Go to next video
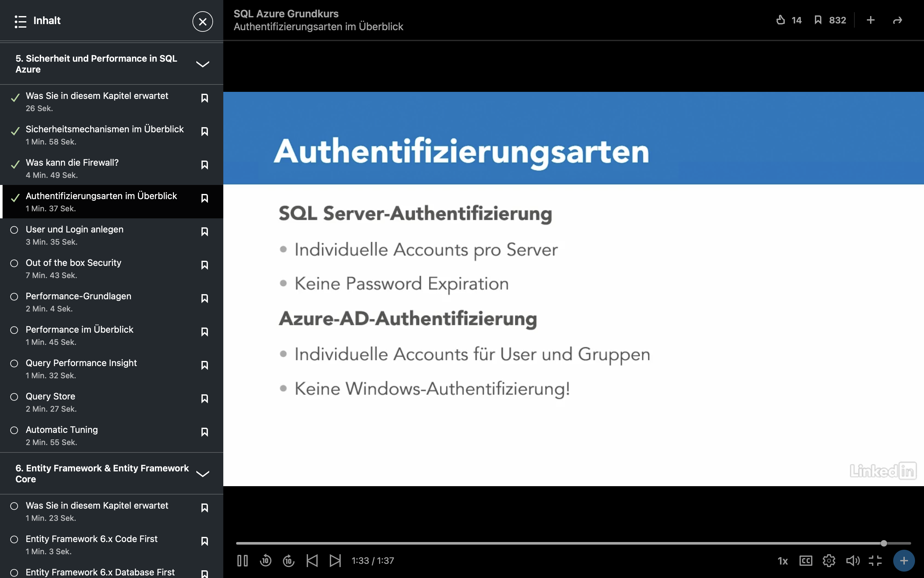The height and width of the screenshot is (578, 924). [335, 561]
